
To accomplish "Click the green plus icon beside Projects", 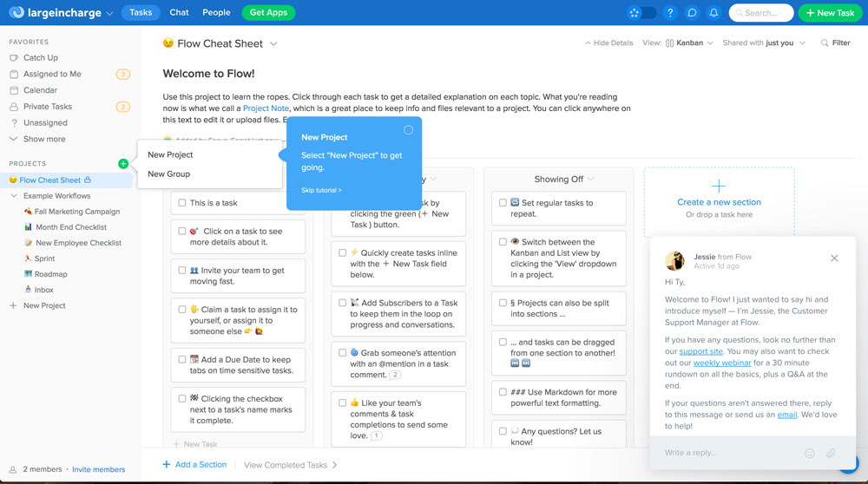I will [123, 163].
